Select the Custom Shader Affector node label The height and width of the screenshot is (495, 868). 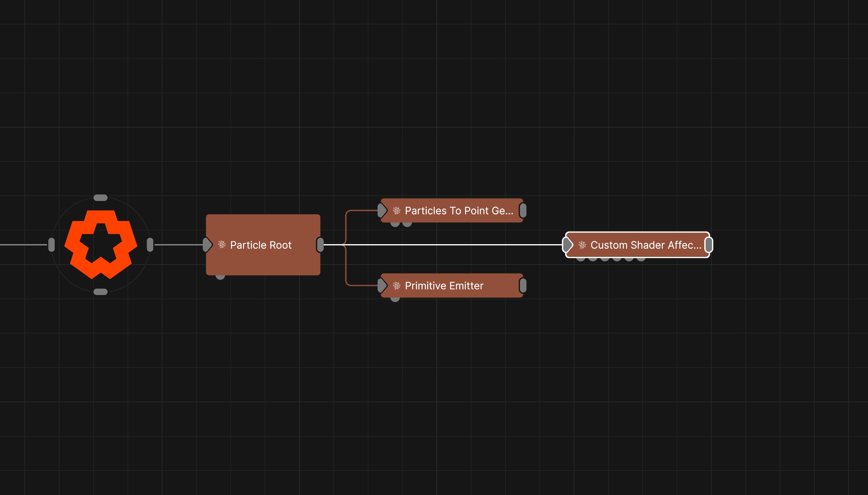pos(646,245)
